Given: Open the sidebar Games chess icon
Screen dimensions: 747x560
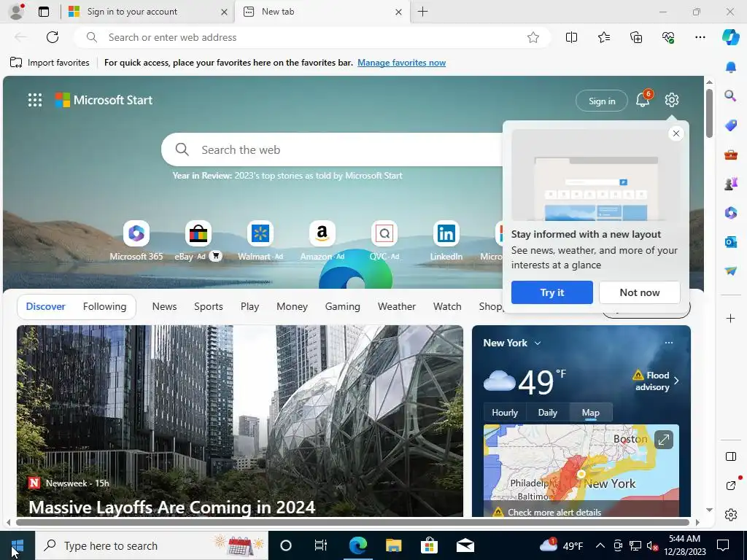Looking at the screenshot, I should click(730, 183).
